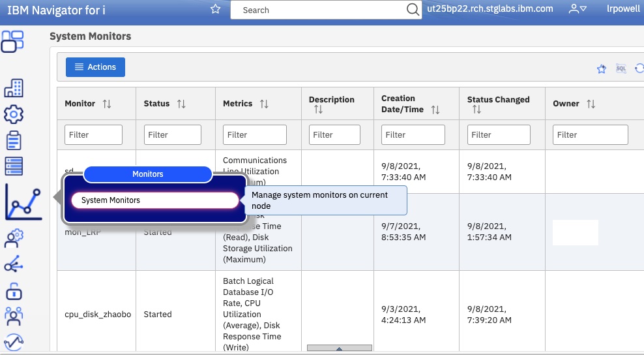Open the clipboard icon in sidebar
The height and width of the screenshot is (355, 644).
14,140
